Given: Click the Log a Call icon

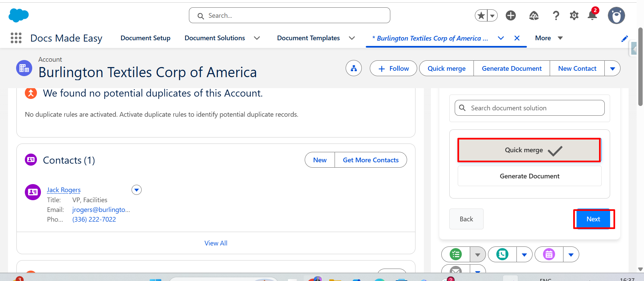Looking at the screenshot, I should point(502,255).
